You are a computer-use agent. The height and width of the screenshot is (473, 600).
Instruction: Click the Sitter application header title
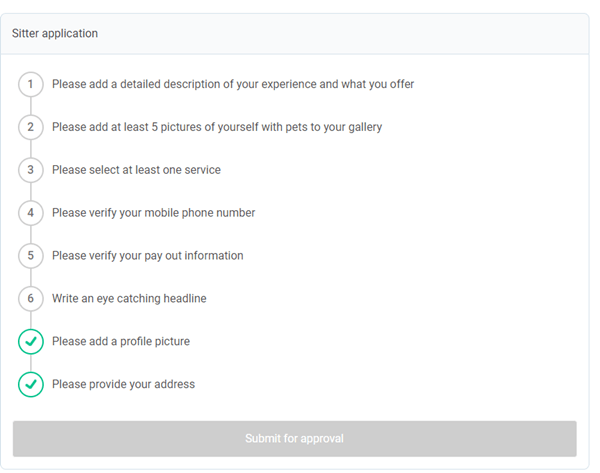(55, 33)
